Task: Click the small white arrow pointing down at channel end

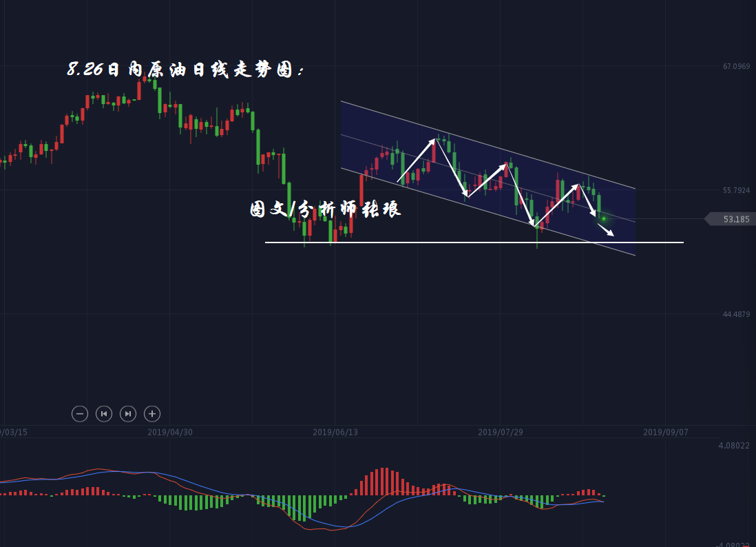Action: click(x=606, y=230)
